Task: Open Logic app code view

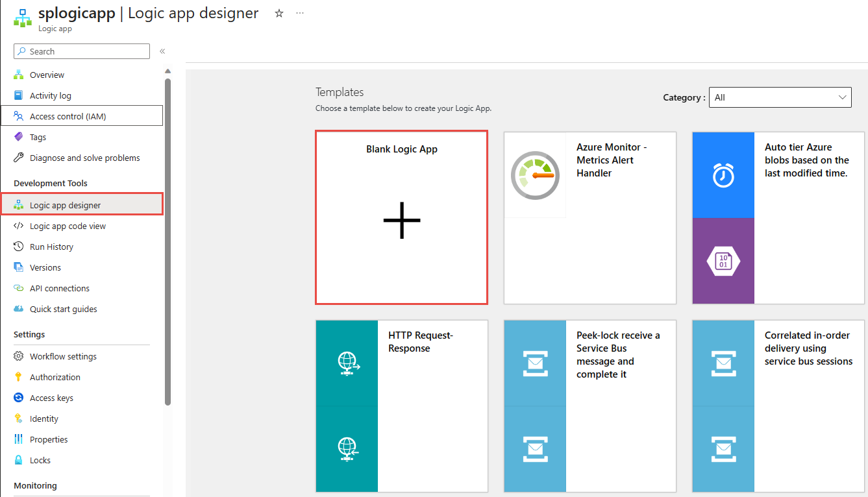Action: click(x=68, y=226)
